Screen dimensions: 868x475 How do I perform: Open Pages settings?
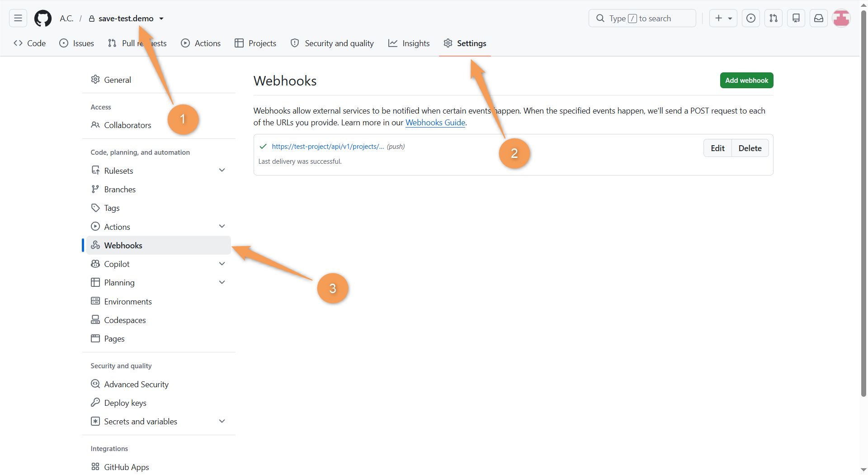(158, 338)
